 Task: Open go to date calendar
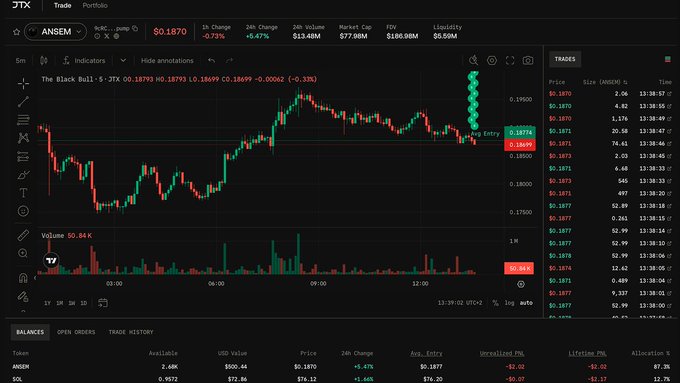pyautogui.click(x=103, y=303)
